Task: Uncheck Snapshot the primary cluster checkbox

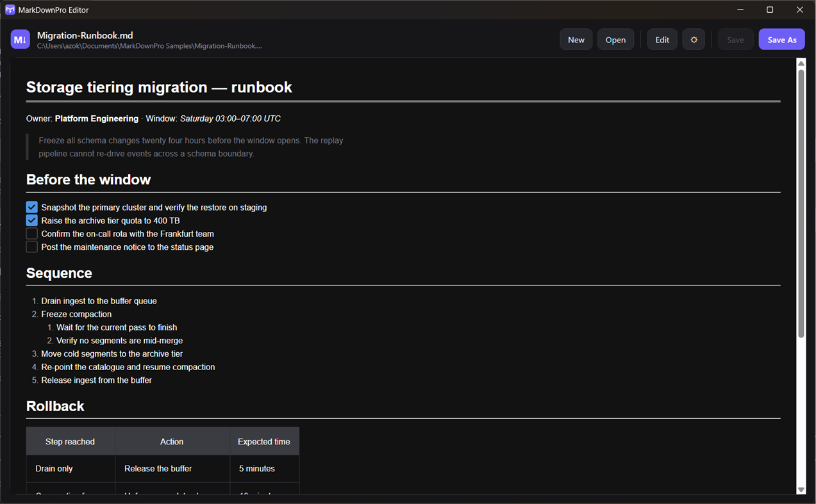Action: coord(31,207)
